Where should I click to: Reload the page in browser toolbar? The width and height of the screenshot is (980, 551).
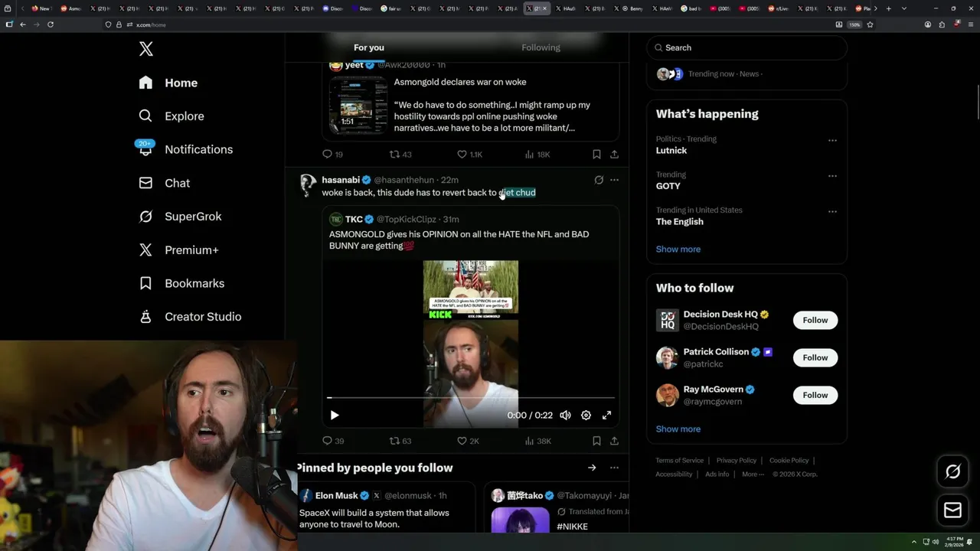tap(51, 24)
